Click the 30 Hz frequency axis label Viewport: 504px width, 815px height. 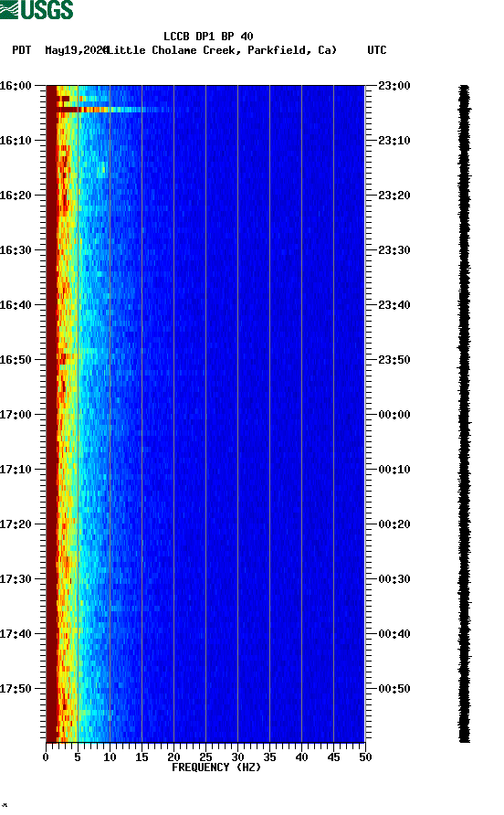[x=238, y=757]
